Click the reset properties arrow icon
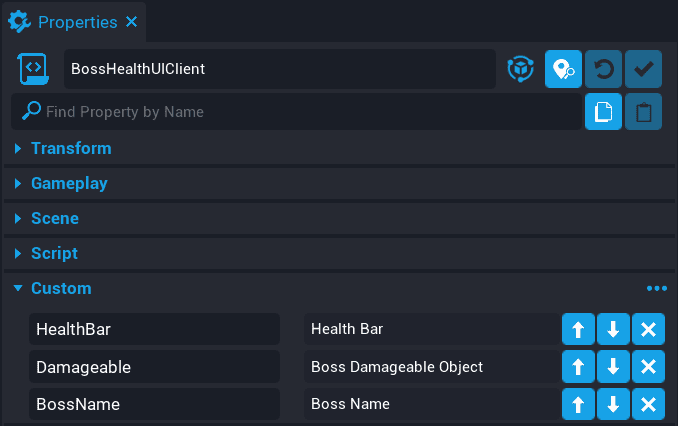The height and width of the screenshot is (426, 678). click(x=603, y=70)
